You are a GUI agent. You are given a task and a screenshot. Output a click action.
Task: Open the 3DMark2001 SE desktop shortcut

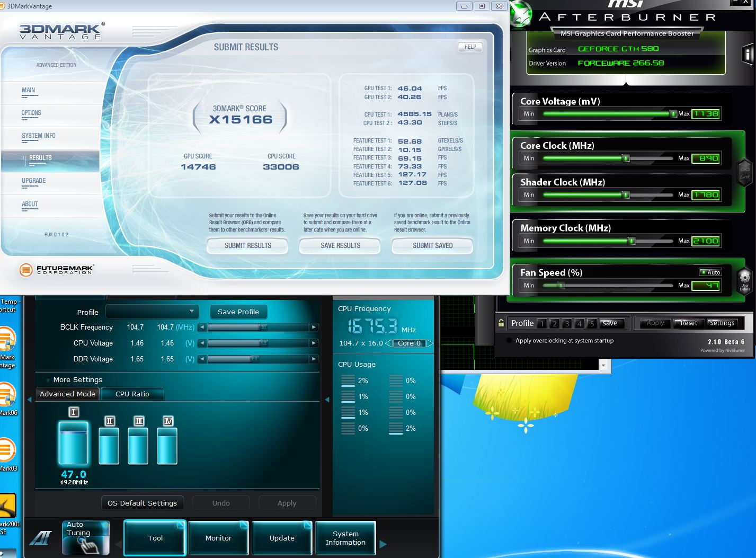(10, 514)
